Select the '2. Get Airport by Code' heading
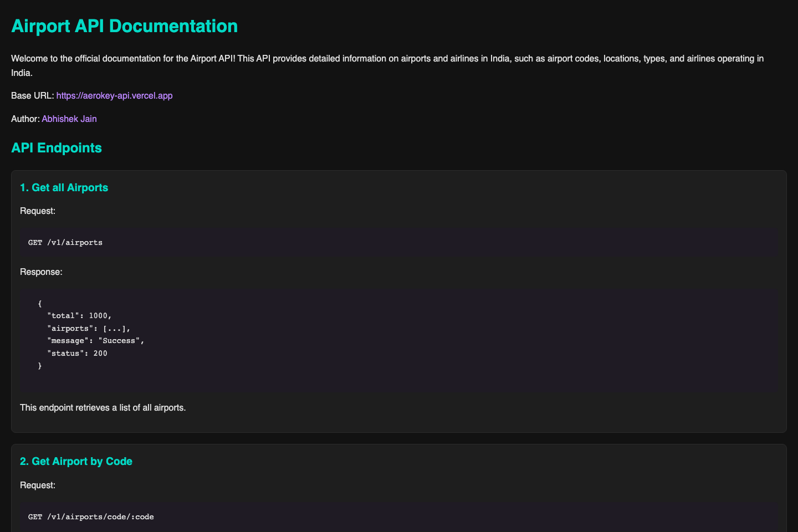 [76, 462]
